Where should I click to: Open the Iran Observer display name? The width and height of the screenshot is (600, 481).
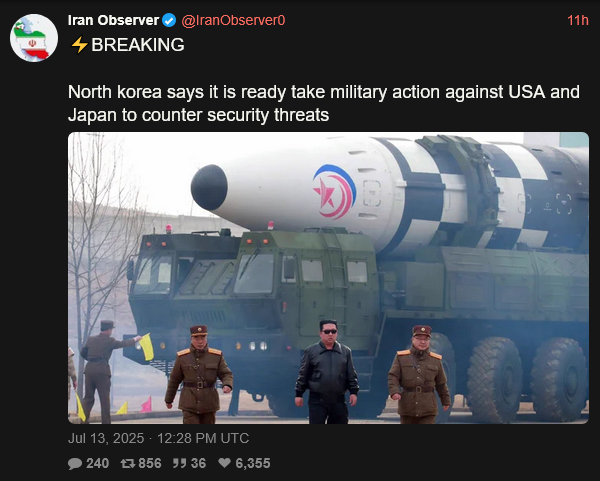(x=113, y=20)
